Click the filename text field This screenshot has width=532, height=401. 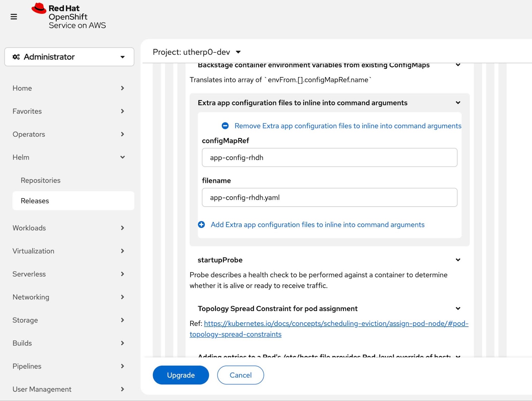pyautogui.click(x=329, y=197)
